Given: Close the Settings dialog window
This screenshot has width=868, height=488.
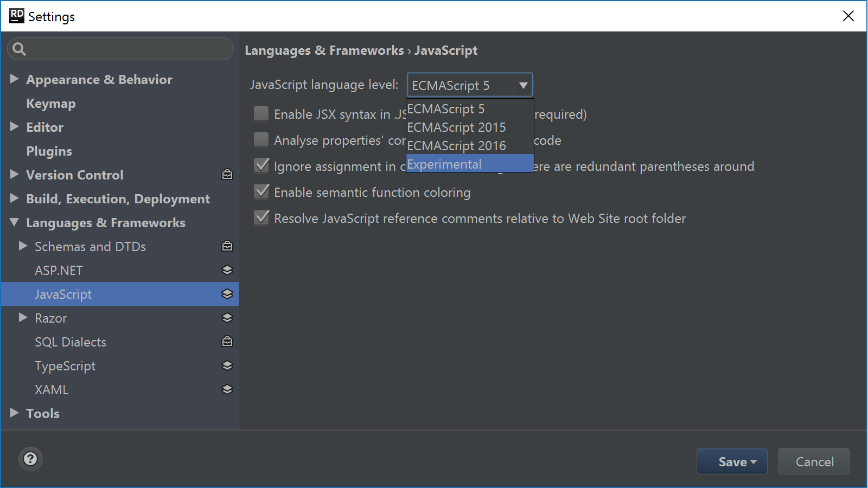Looking at the screenshot, I should point(848,16).
